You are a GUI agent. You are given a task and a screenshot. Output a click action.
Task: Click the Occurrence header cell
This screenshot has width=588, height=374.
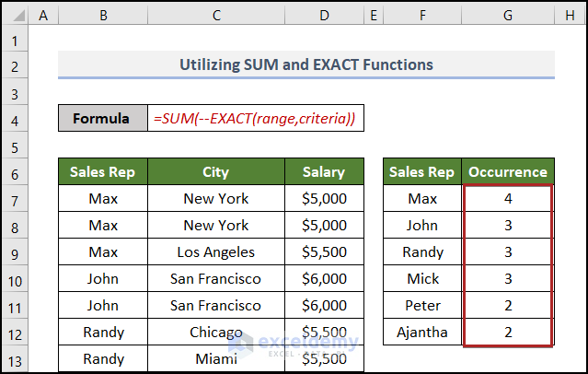click(508, 172)
